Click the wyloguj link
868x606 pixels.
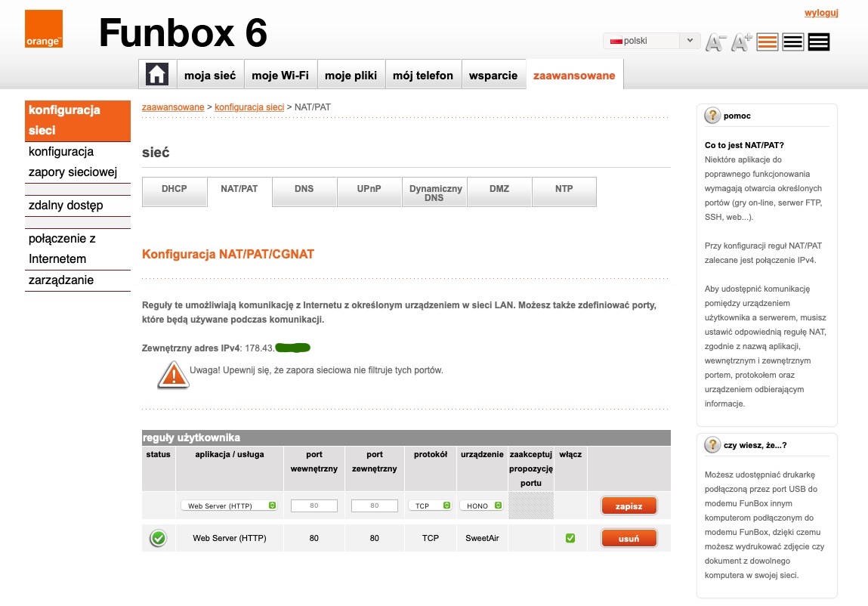[820, 13]
